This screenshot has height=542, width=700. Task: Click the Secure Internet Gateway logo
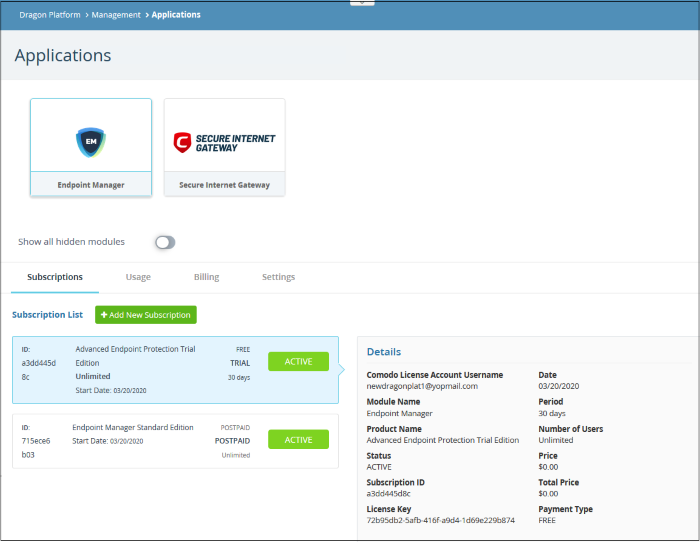coord(224,143)
